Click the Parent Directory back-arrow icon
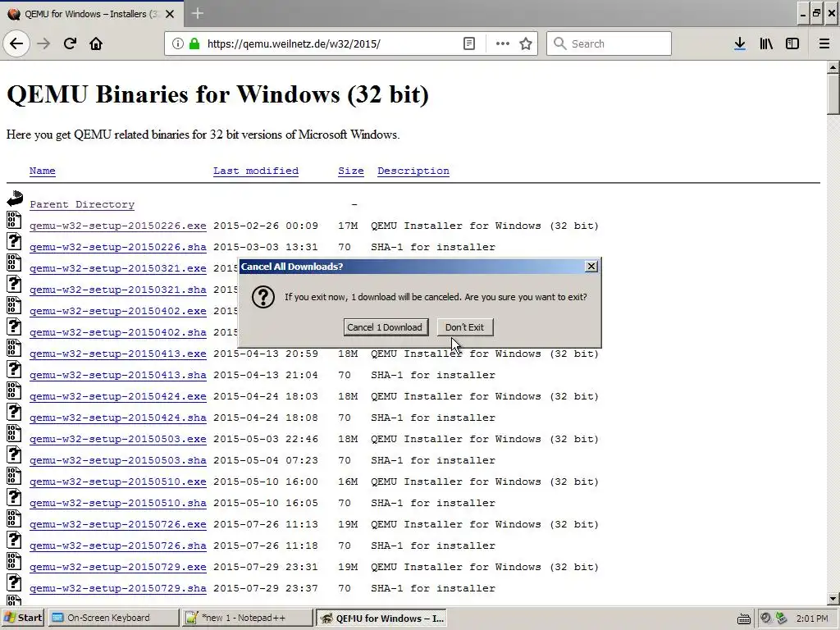The height and width of the screenshot is (630, 840). (15, 199)
